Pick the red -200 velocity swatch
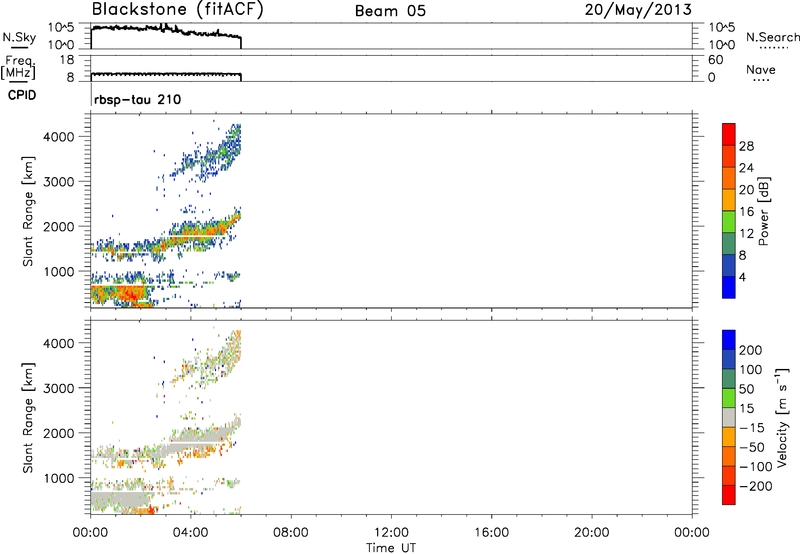Viewport: 800px width, 554px height. [x=729, y=495]
